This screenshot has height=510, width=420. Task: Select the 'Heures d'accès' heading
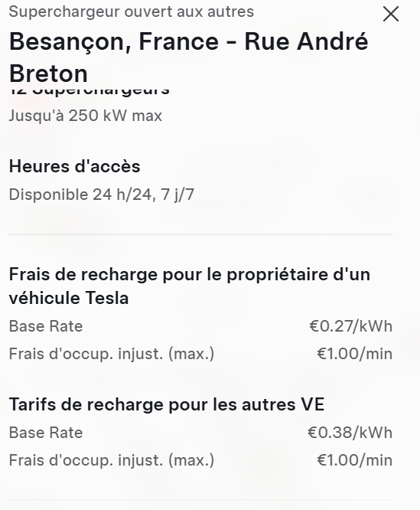pos(75,166)
